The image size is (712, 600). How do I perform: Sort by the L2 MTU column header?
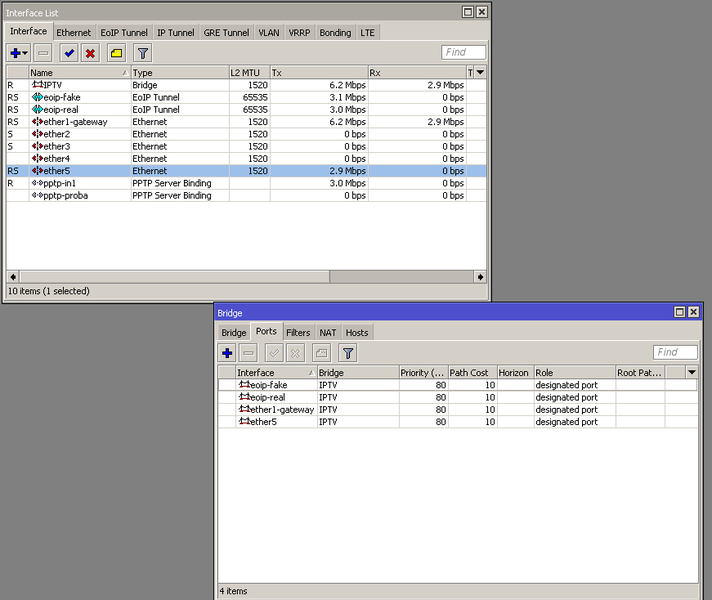[250, 73]
